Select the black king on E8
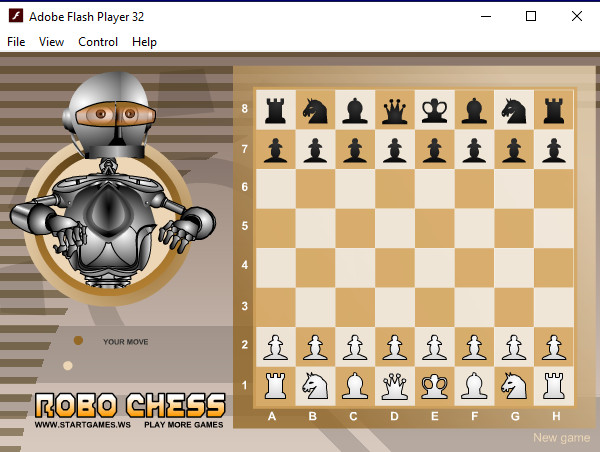 click(434, 110)
